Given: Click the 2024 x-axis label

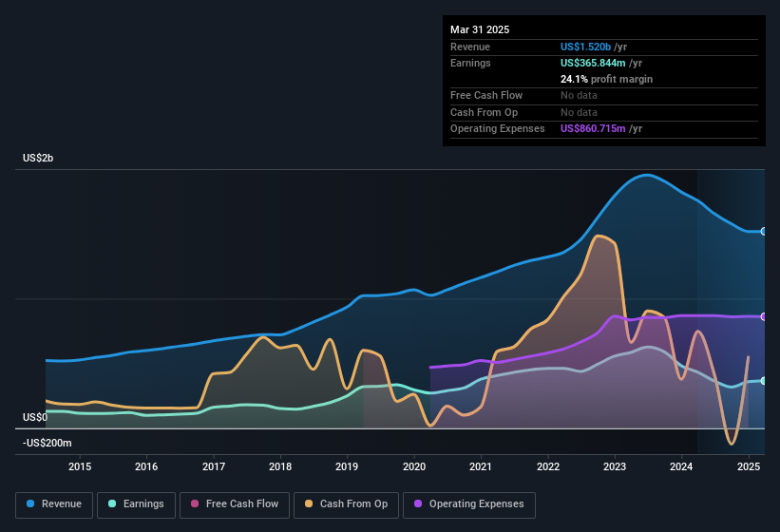Looking at the screenshot, I should pyautogui.click(x=681, y=466).
